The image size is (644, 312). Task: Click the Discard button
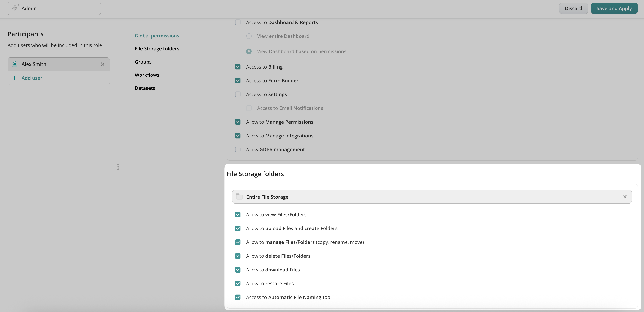[x=573, y=8]
